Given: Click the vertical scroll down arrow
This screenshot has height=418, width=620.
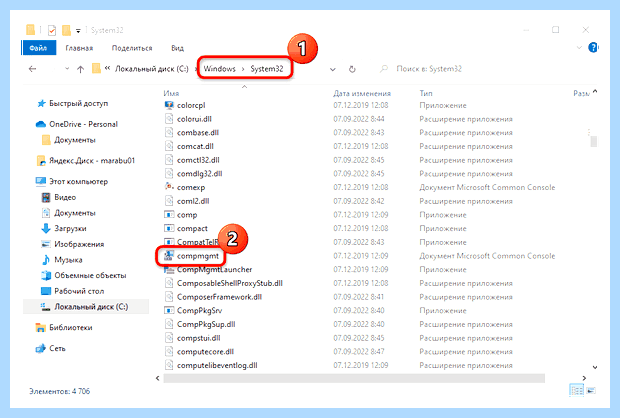Looking at the screenshot, I should click(595, 367).
